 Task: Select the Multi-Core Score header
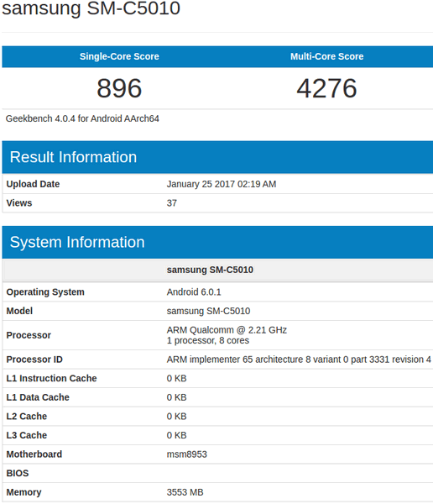pos(327,56)
